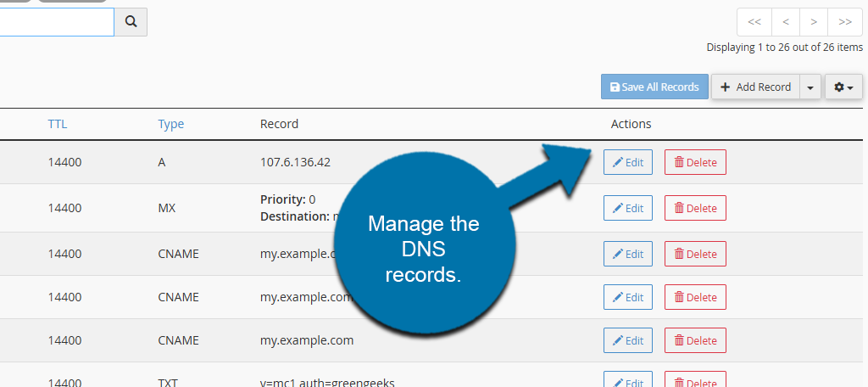Open the gear settings dropdown

pyautogui.click(x=843, y=87)
